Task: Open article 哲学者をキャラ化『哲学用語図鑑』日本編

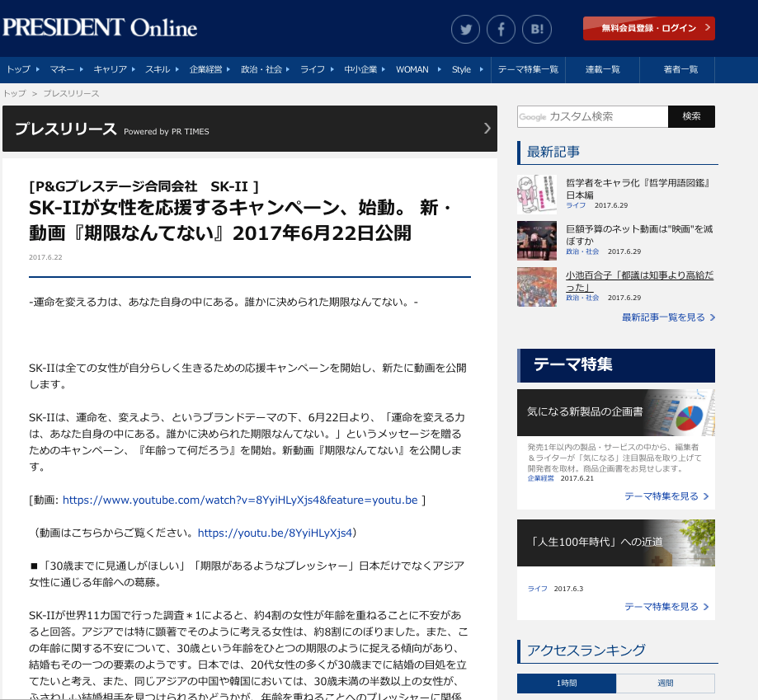Action: point(638,189)
